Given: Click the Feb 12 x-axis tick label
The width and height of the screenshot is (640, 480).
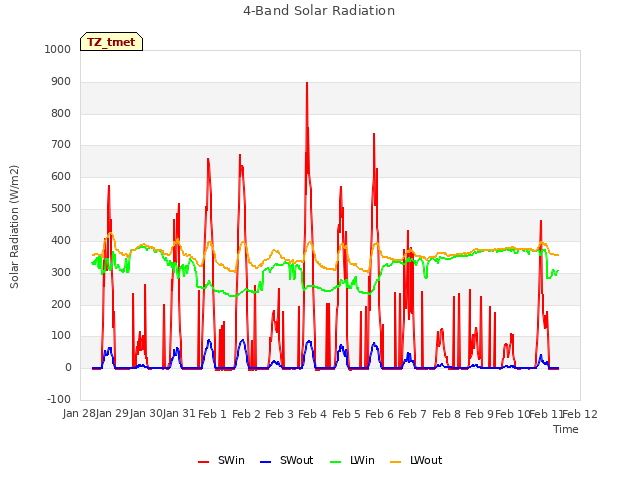Looking at the screenshot, I should pos(580,414).
